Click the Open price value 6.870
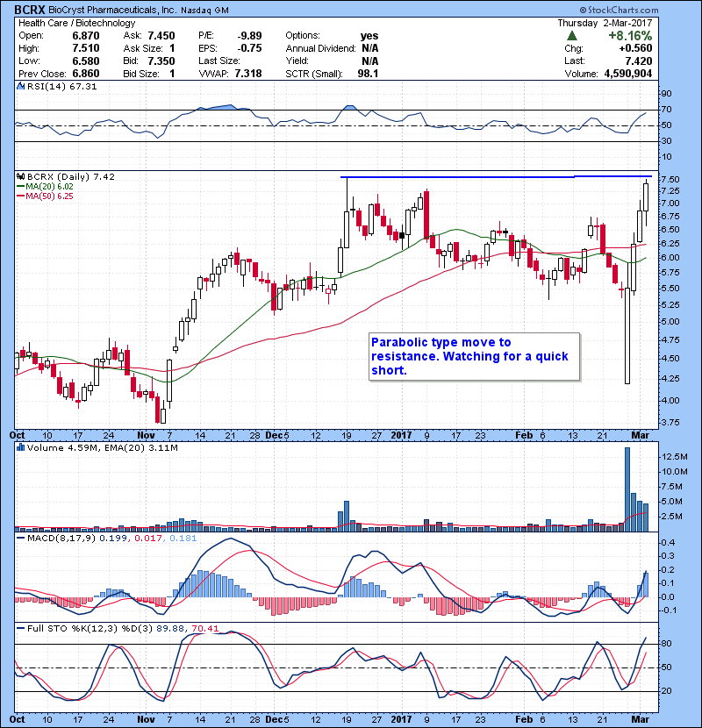 tap(86, 36)
